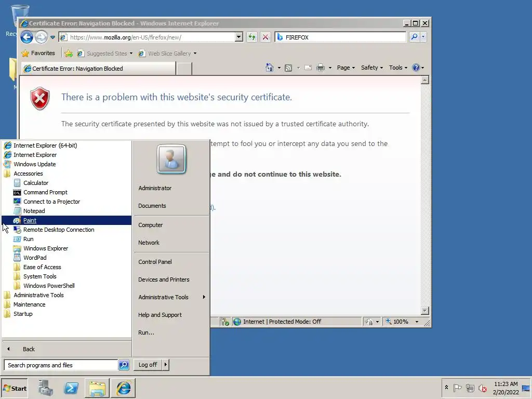The image size is (532, 399).
Task: Click Search programs and files box
Action: pos(61,365)
